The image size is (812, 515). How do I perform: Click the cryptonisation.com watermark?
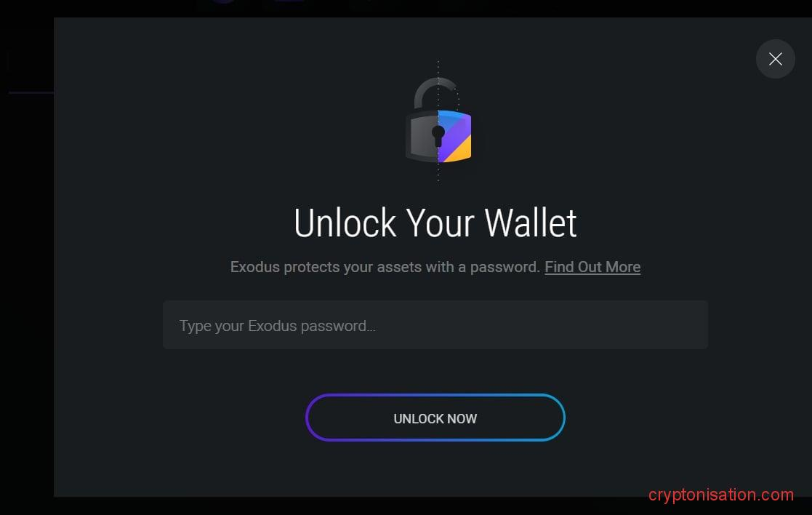coord(721,495)
